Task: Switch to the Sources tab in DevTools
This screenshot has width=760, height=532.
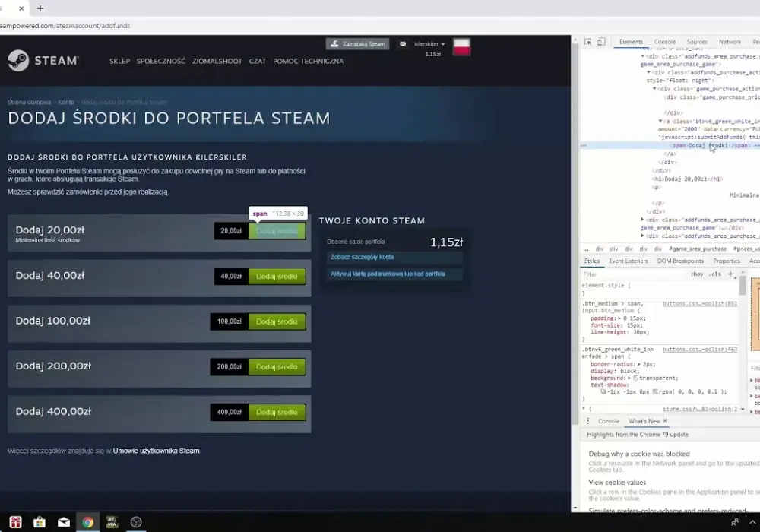Action: click(x=697, y=42)
